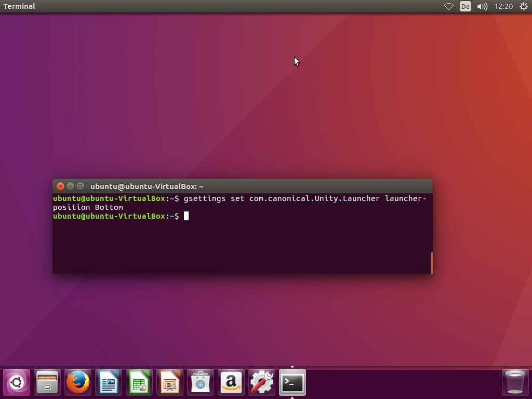Launch Firefox from the launcher

(77, 382)
